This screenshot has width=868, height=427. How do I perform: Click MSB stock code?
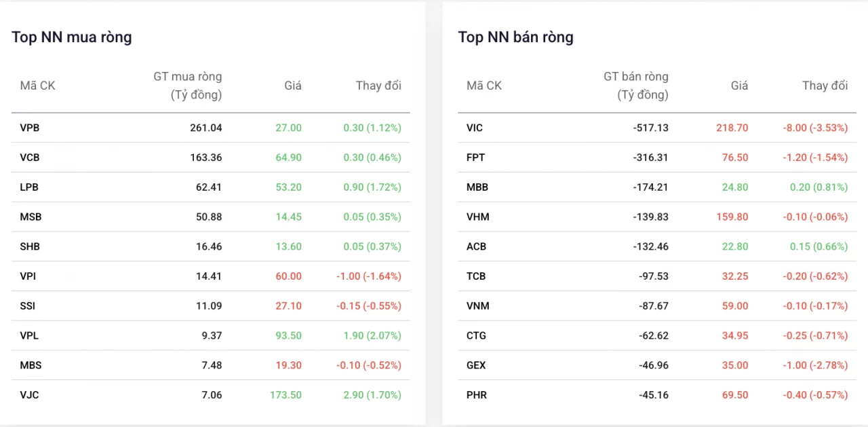[x=31, y=217]
